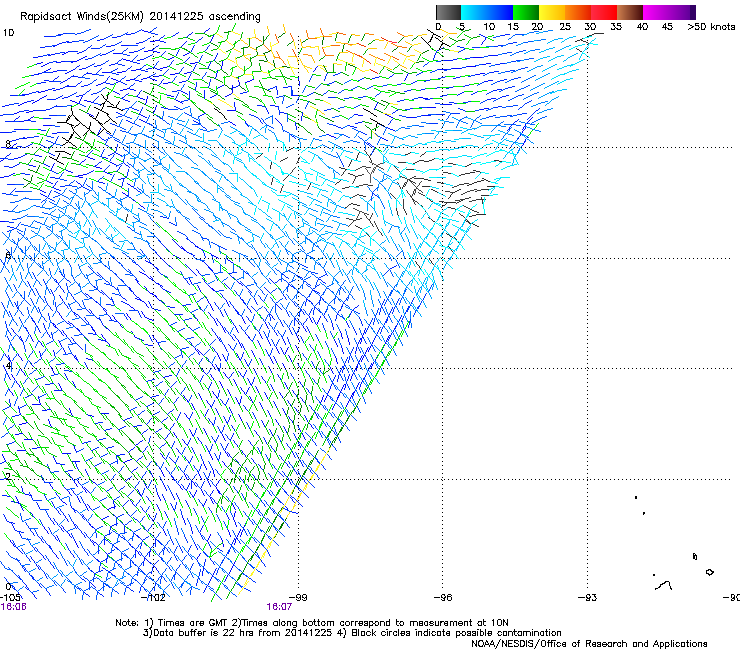Viewport: 740px width, 650px height.
Task: Click the '>50 knots' legend label
Action: (711, 27)
